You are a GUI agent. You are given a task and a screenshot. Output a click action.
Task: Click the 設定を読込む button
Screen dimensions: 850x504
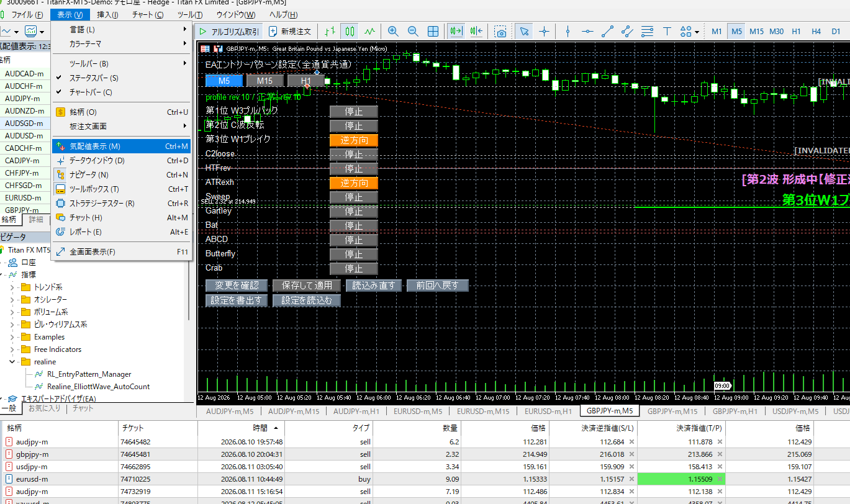[x=307, y=300]
